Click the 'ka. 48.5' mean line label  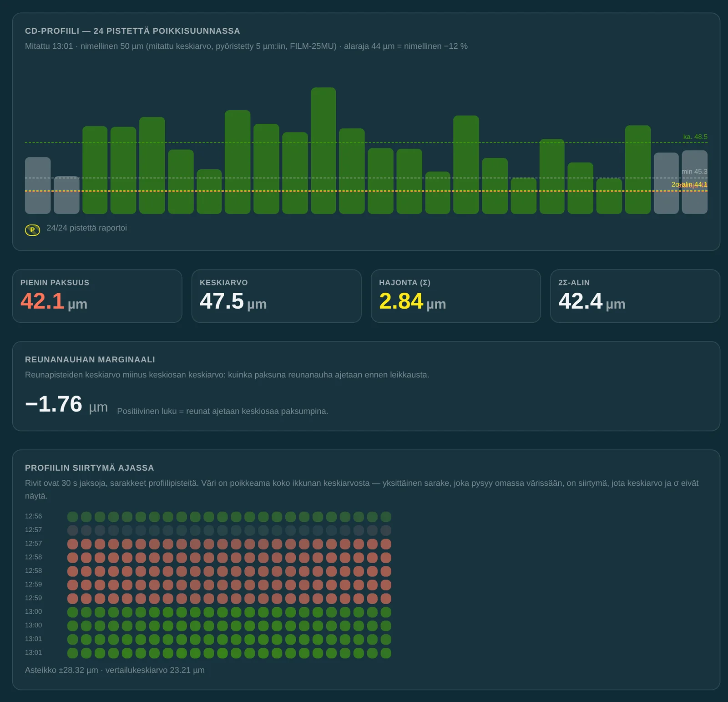point(695,137)
